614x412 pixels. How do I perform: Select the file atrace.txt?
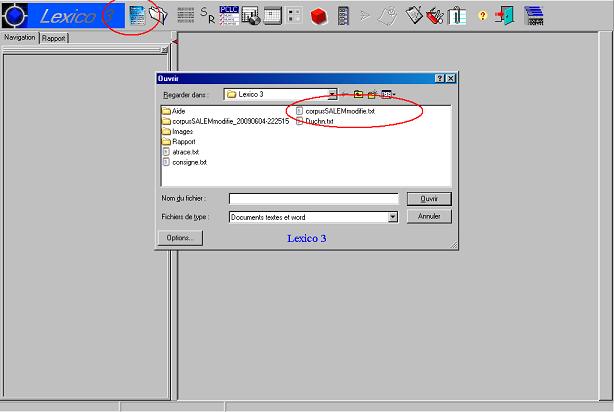(181, 152)
